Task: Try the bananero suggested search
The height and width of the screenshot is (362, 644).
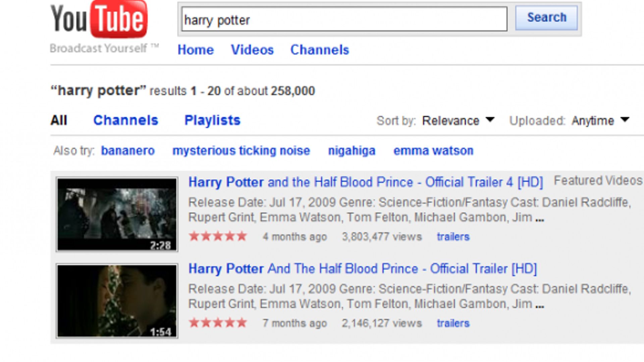Action: click(128, 151)
